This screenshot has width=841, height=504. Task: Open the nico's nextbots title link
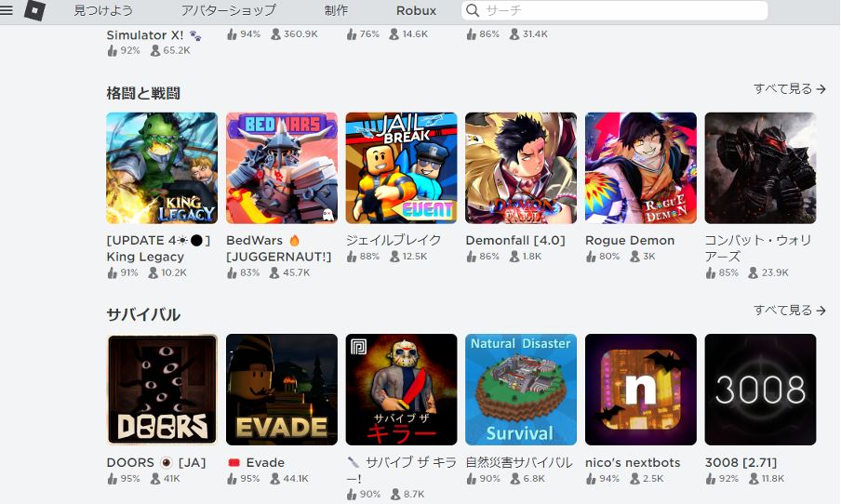(x=633, y=462)
